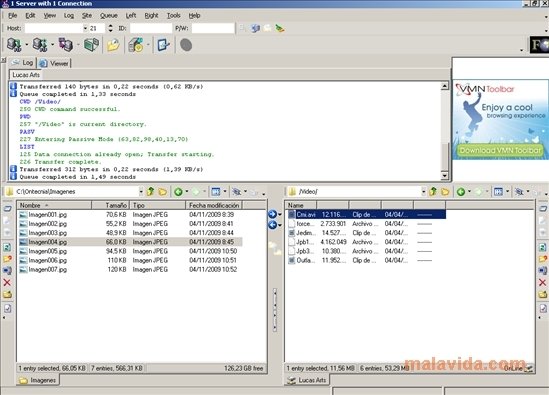Expand the local path C:\Ontecnia\Imagenes dropdown
The image size is (549, 395).
click(x=141, y=192)
